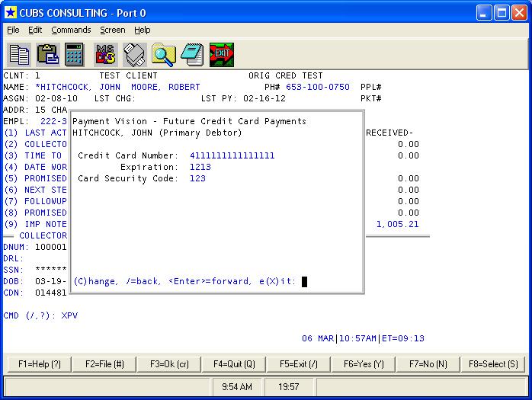Click the F6=Yes (Y) button

[x=364, y=364]
